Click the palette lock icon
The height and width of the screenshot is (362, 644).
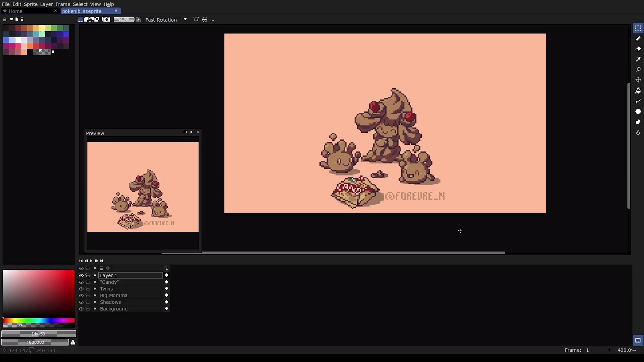click(x=5, y=19)
